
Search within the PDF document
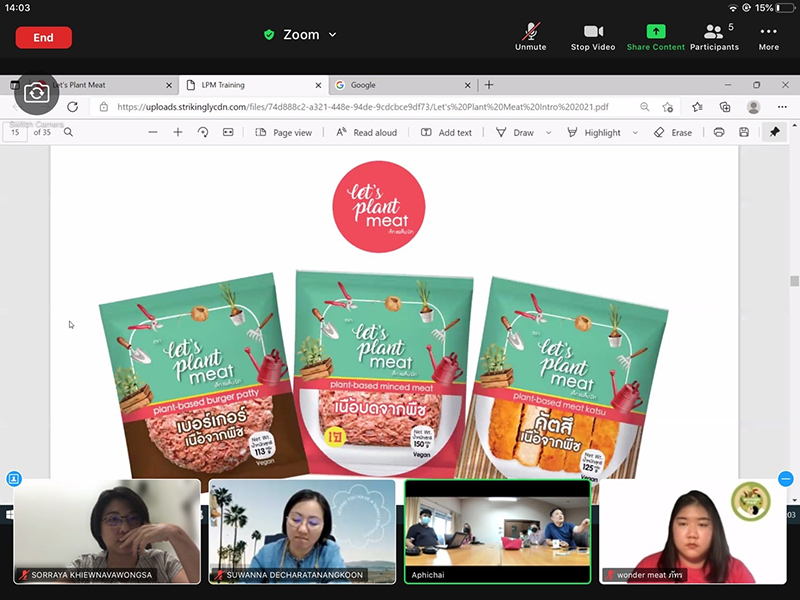[68, 133]
